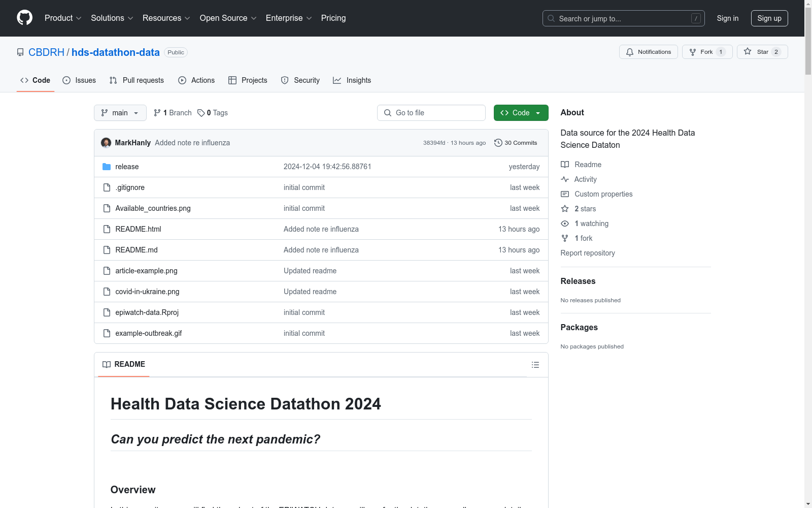The height and width of the screenshot is (508, 812).
Task: Click the tags icon showing 0 Tags
Action: coord(201,113)
